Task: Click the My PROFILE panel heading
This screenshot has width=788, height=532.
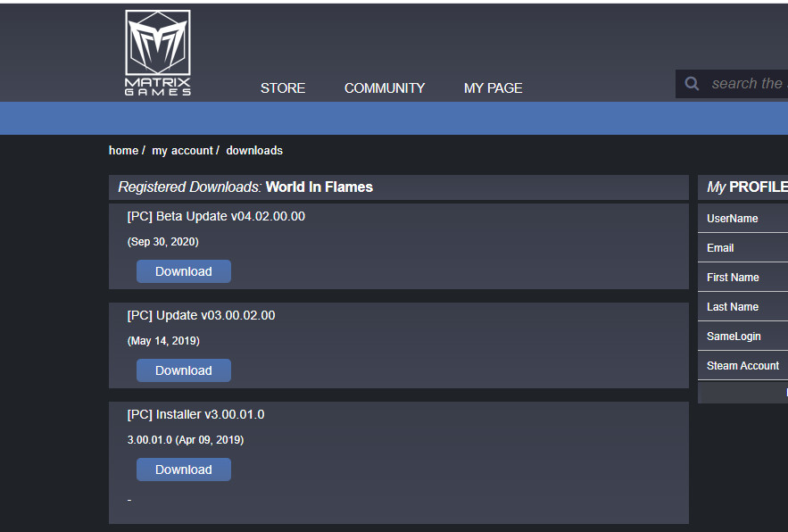Action: [x=742, y=187]
